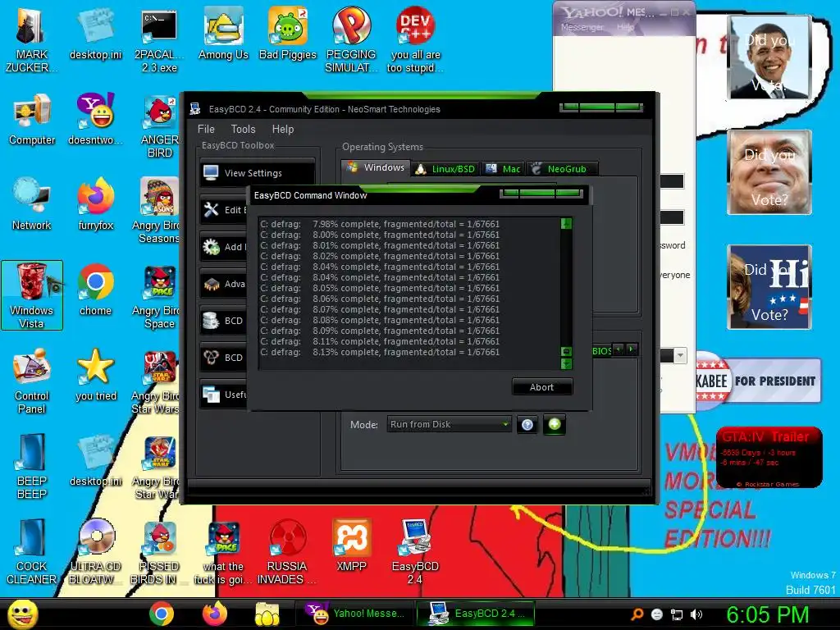Click the command window scrollbar up arrow
This screenshot has width=840, height=630.
pyautogui.click(x=566, y=223)
